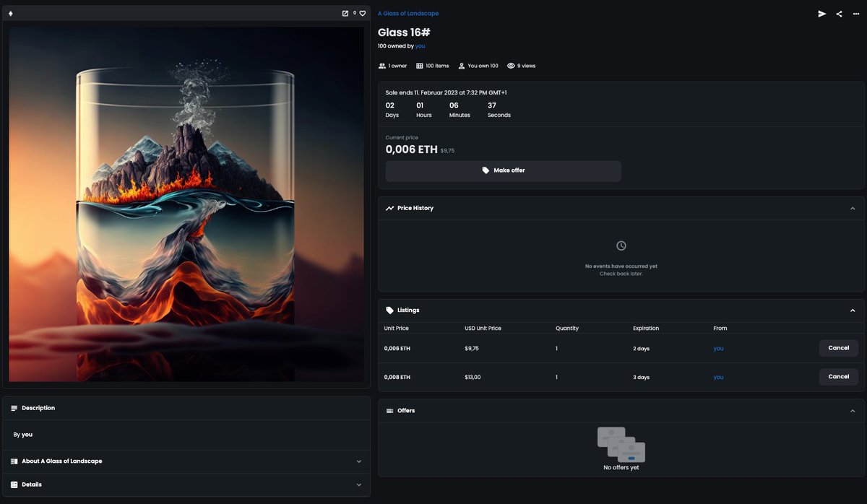
Task: Click the owners people icon
Action: (x=382, y=66)
